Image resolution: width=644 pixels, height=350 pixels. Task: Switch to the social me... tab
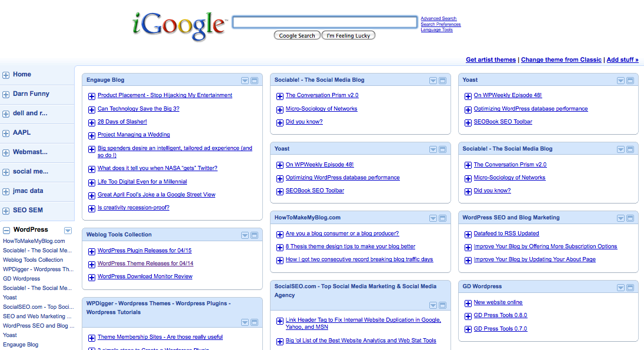(x=31, y=171)
